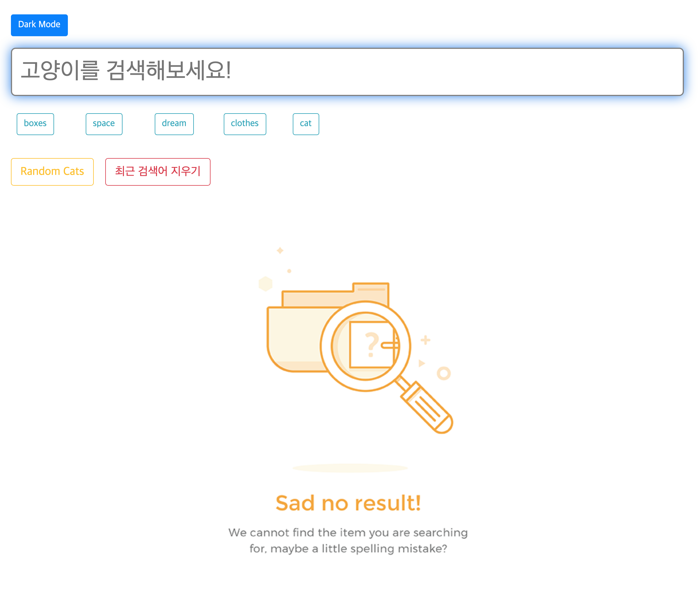The height and width of the screenshot is (595, 700).
Task: Select the search bar placeholder text area
Action: [x=127, y=71]
